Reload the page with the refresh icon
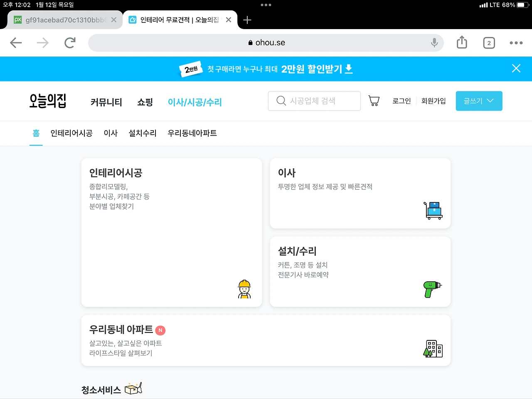The height and width of the screenshot is (399, 532). pyautogui.click(x=70, y=42)
